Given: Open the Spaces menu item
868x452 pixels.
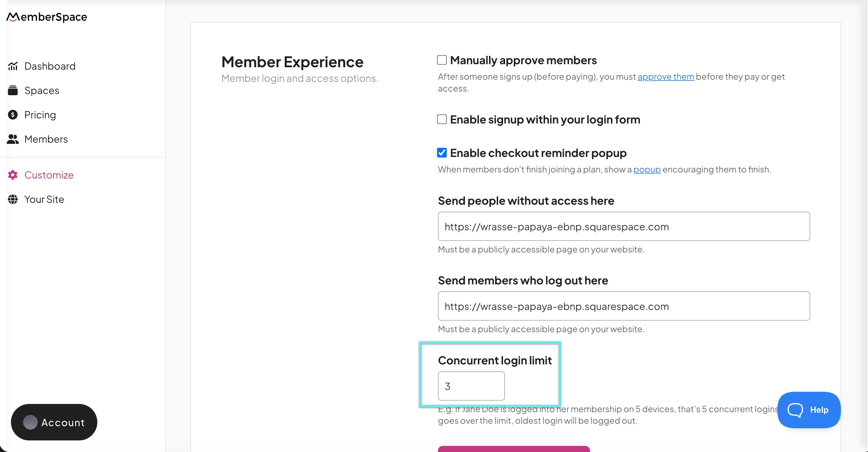Looking at the screenshot, I should 42,90.
